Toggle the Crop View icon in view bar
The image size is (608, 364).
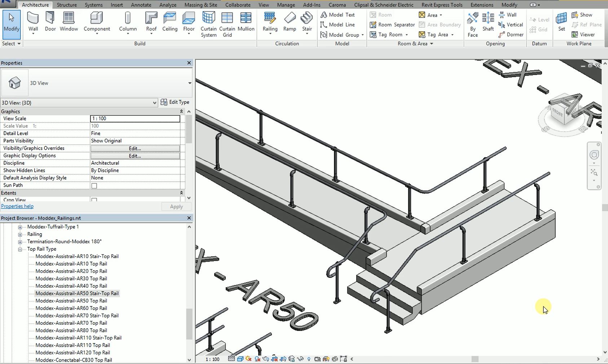coord(274,359)
